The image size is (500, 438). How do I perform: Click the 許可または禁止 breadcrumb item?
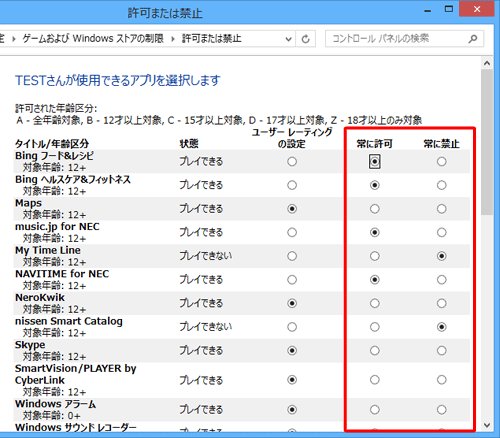click(x=211, y=39)
